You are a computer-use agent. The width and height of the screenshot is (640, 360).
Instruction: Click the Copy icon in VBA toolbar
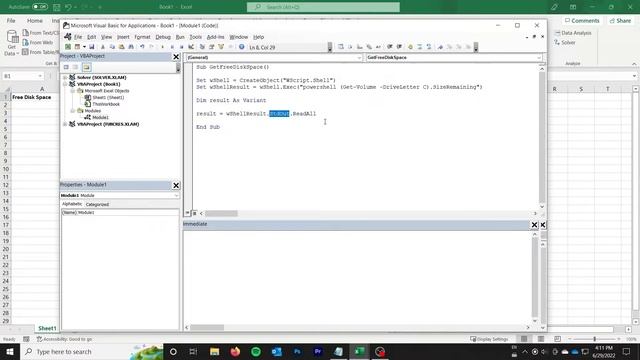click(x=112, y=47)
